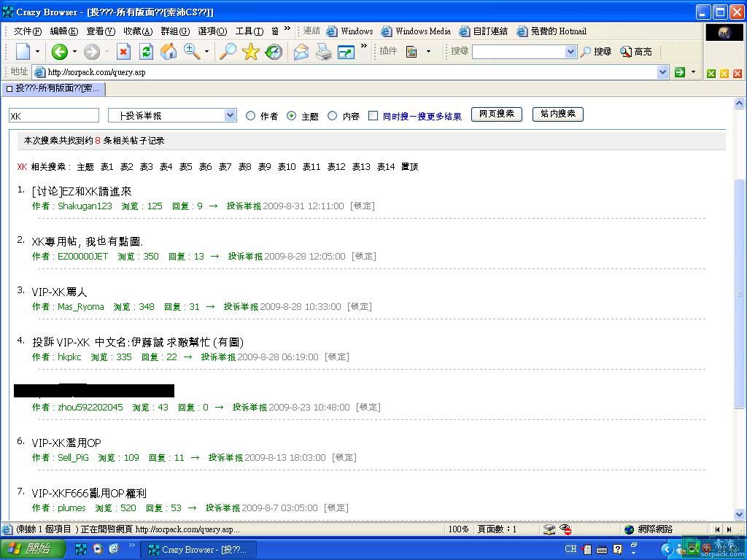Click the vertical scrollbar down arrow

[x=740, y=514]
